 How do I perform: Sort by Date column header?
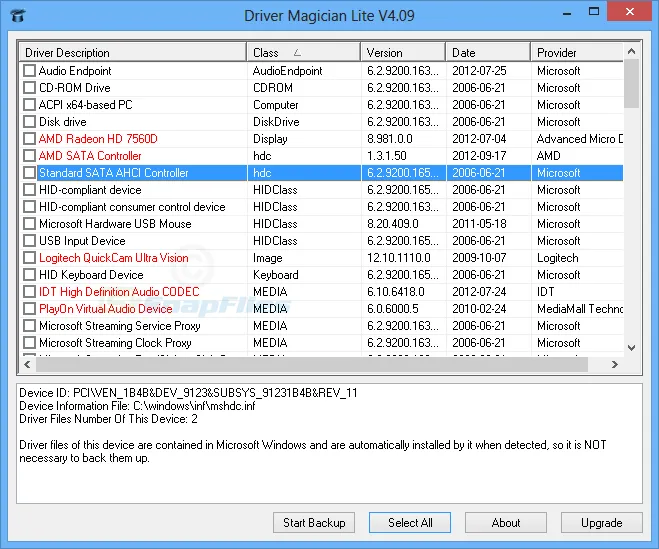pos(488,53)
